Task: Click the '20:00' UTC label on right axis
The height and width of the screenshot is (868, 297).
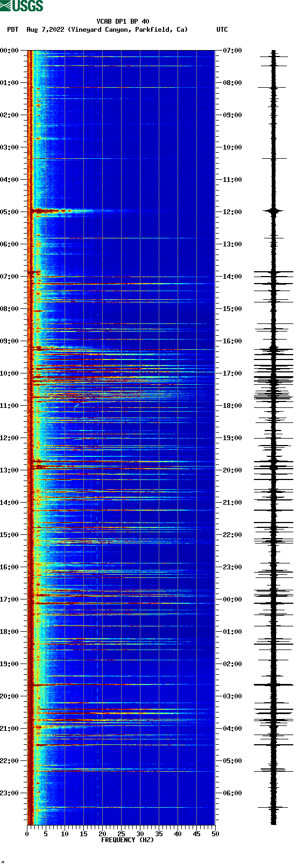Action: (232, 470)
